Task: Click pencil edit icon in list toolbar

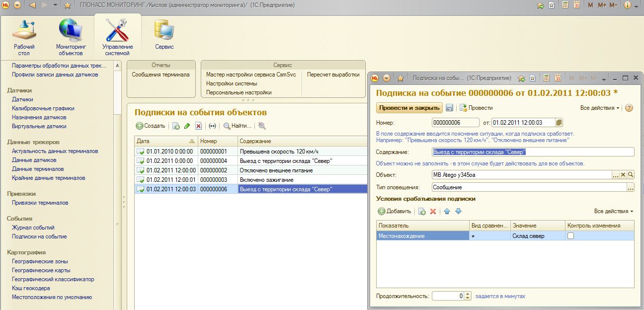Action: (187, 126)
